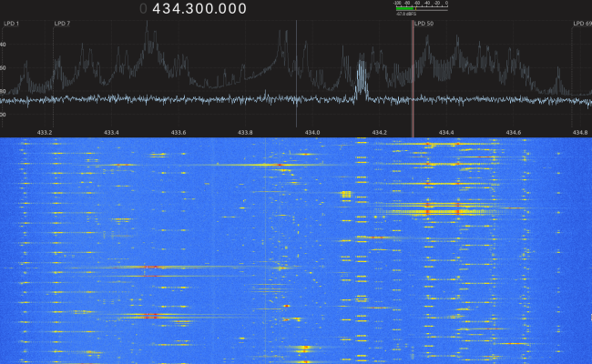592x364 pixels.
Task: Click the 434.8 frequency axis label
Action: 579,132
